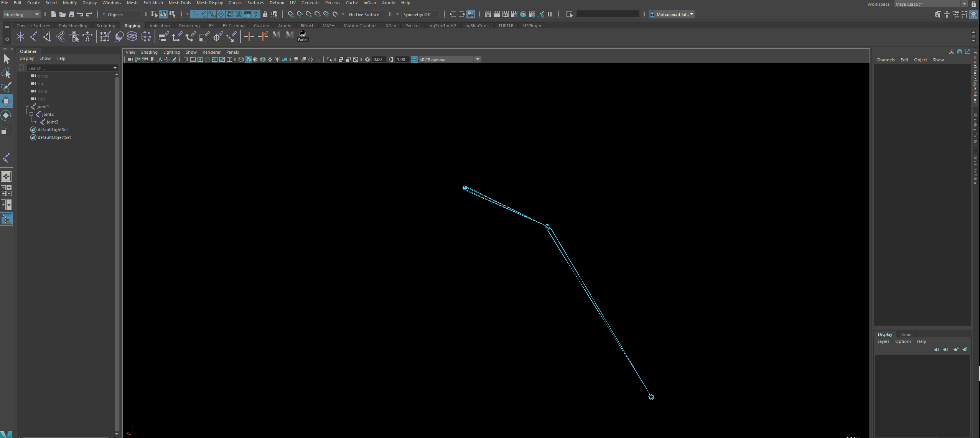Switch to the Animation shelf tab
The width and height of the screenshot is (980, 438).
(x=159, y=26)
